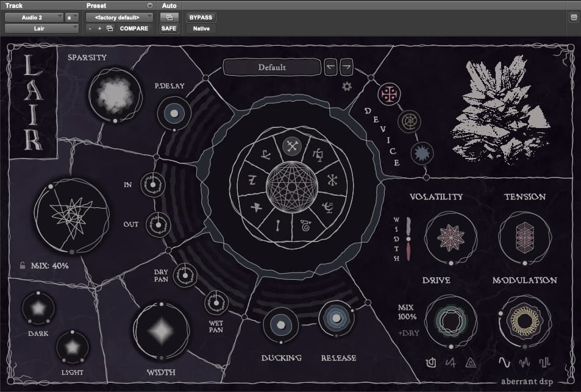Click the Ducking knob
Image resolution: width=581 pixels, height=392 pixels.
coord(281,325)
